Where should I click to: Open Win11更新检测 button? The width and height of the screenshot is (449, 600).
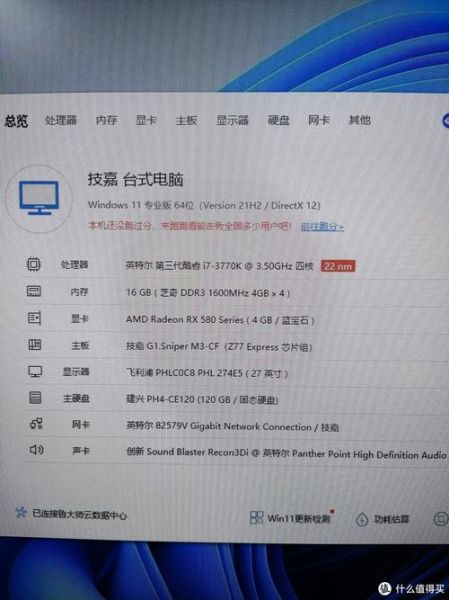tap(291, 518)
